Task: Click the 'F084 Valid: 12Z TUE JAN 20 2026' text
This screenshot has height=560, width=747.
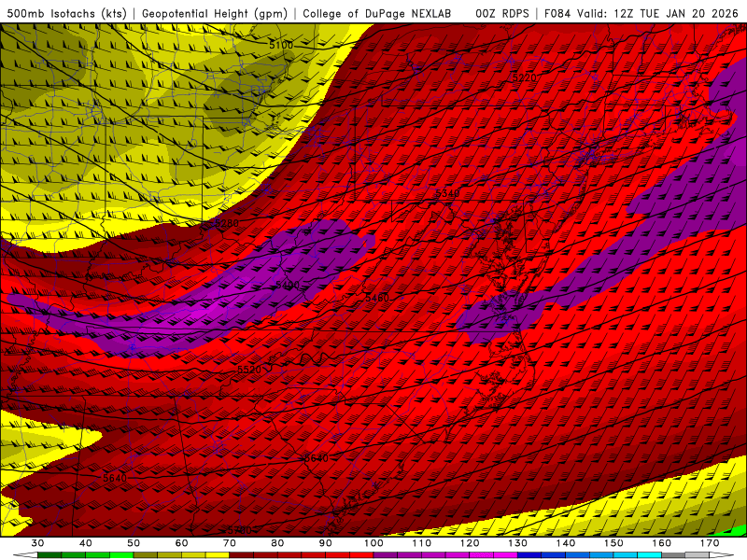Action: [x=641, y=13]
